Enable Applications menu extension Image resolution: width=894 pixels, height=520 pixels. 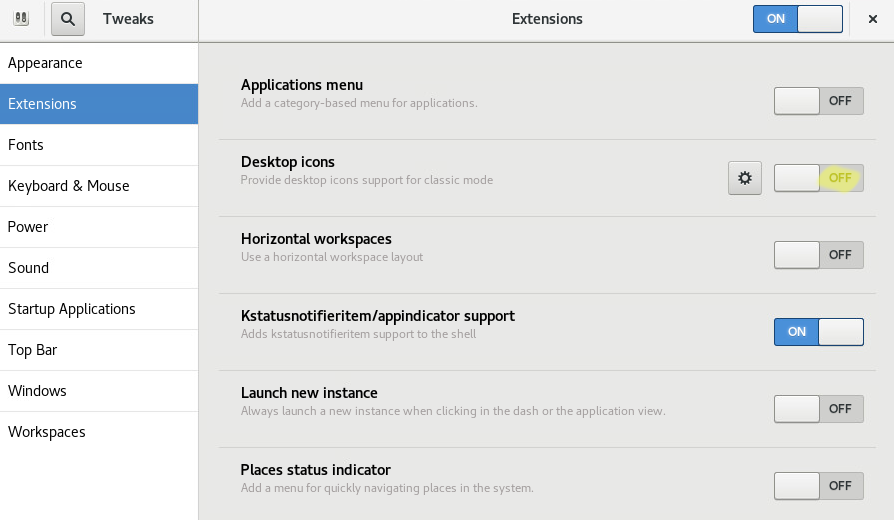819,101
